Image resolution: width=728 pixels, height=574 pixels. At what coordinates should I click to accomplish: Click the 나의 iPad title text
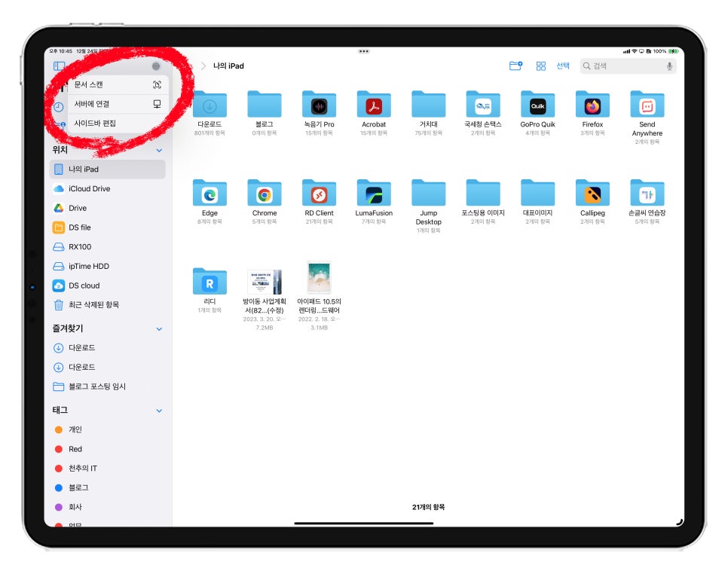click(228, 66)
